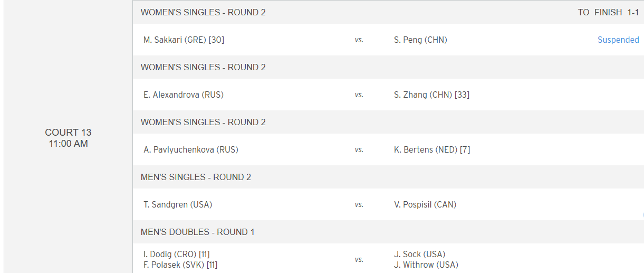Open V. Pospisil (CAN) player entry

tap(425, 205)
